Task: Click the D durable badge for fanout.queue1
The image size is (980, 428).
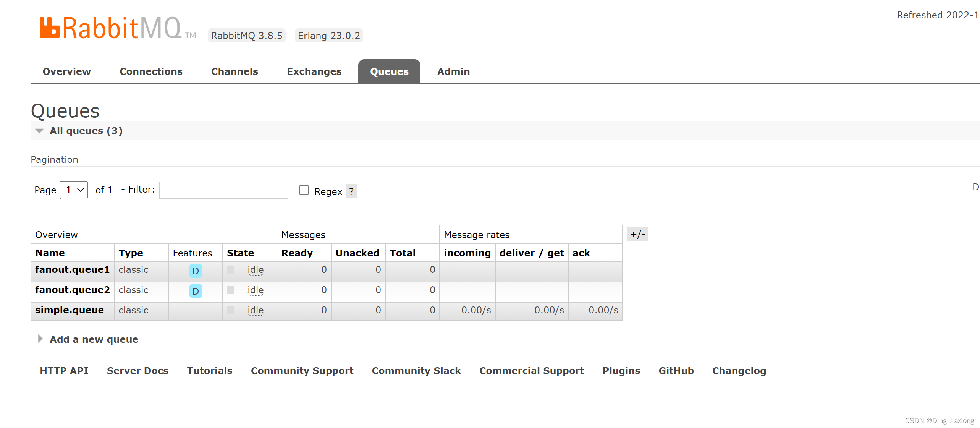Action: point(196,271)
